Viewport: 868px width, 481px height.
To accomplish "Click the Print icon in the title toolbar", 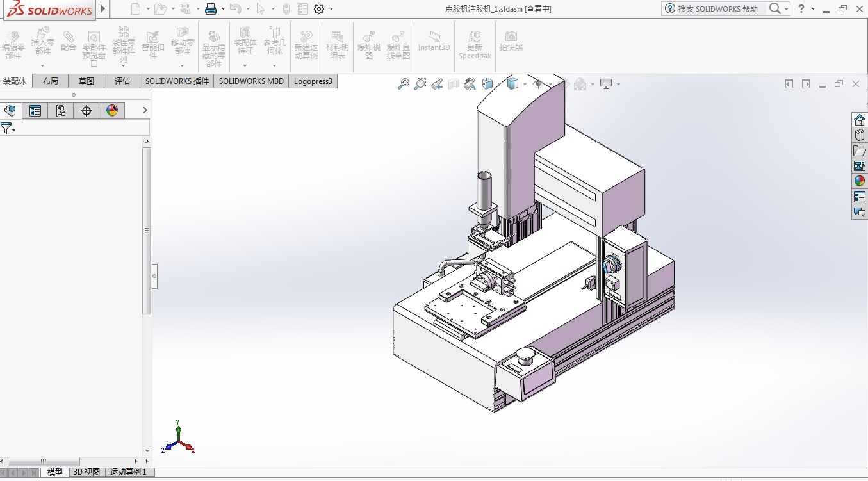I will 211,9.
